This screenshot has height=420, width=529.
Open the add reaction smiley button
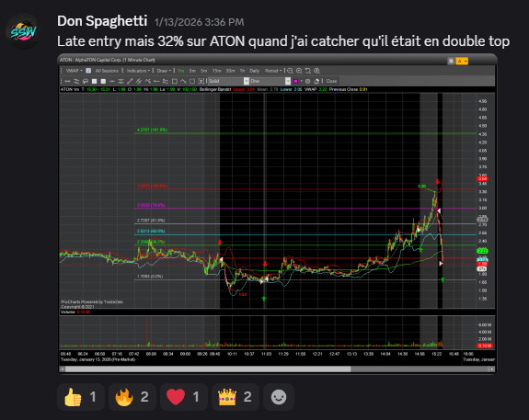point(279,397)
